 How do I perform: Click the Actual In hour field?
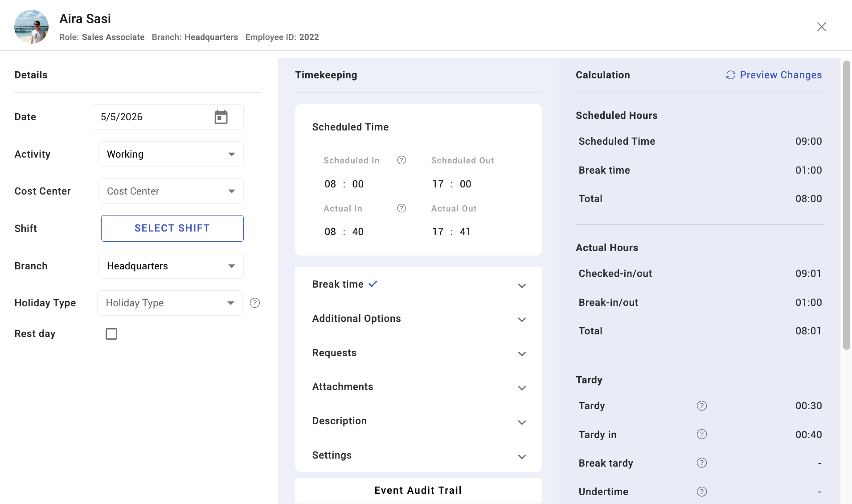point(330,232)
